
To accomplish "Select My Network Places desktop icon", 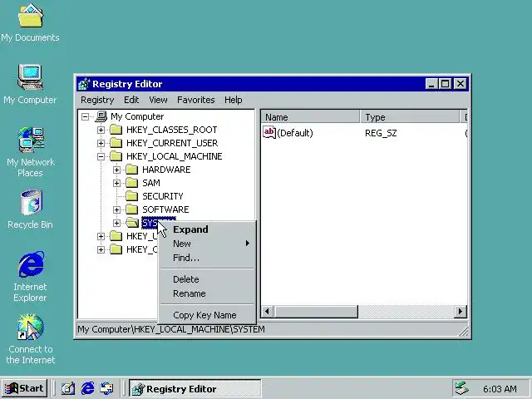I will coord(31,140).
